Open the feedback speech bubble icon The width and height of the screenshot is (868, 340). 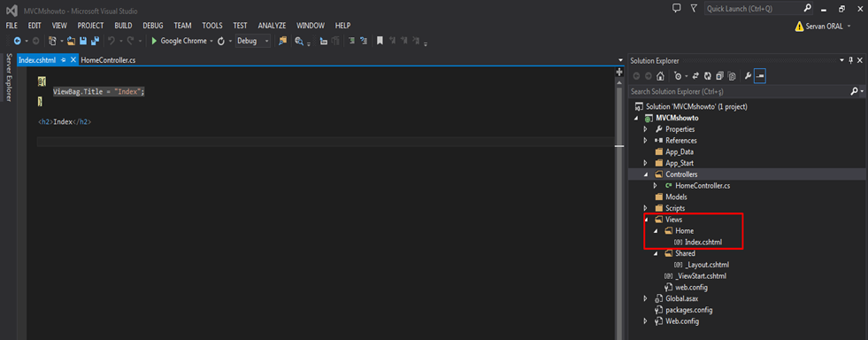tap(676, 8)
